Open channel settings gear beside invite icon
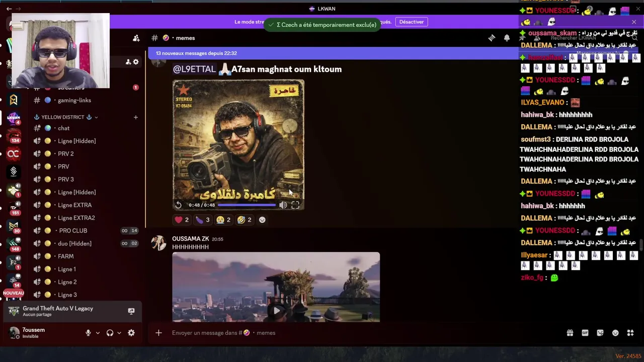The width and height of the screenshot is (644, 362). [x=136, y=62]
